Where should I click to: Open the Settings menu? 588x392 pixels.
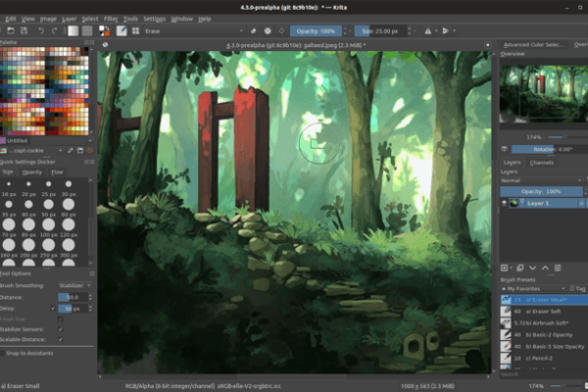coord(154,19)
